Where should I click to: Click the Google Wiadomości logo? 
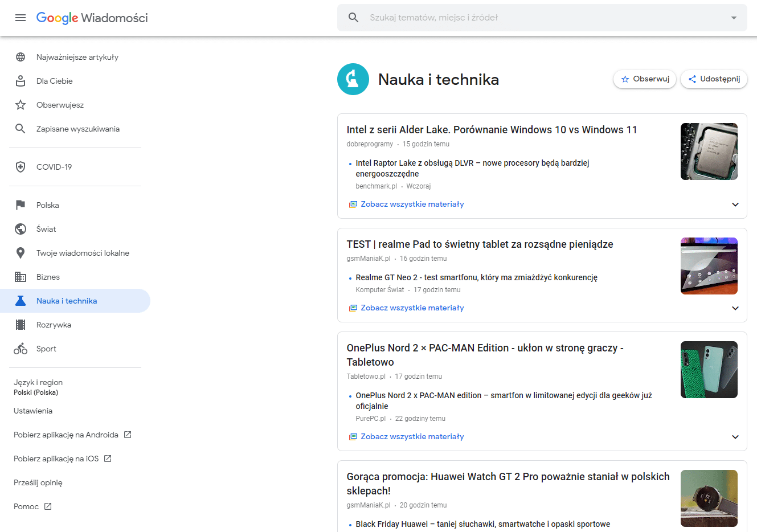pos(92,18)
